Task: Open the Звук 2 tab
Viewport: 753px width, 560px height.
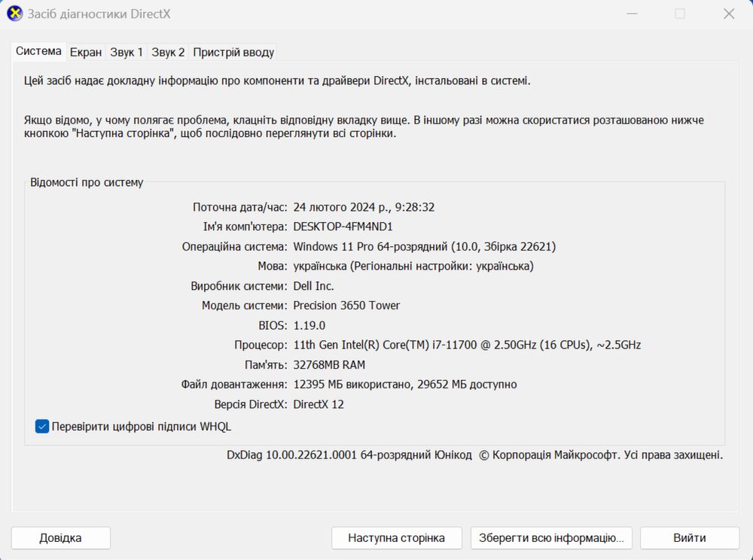Action: (168, 52)
